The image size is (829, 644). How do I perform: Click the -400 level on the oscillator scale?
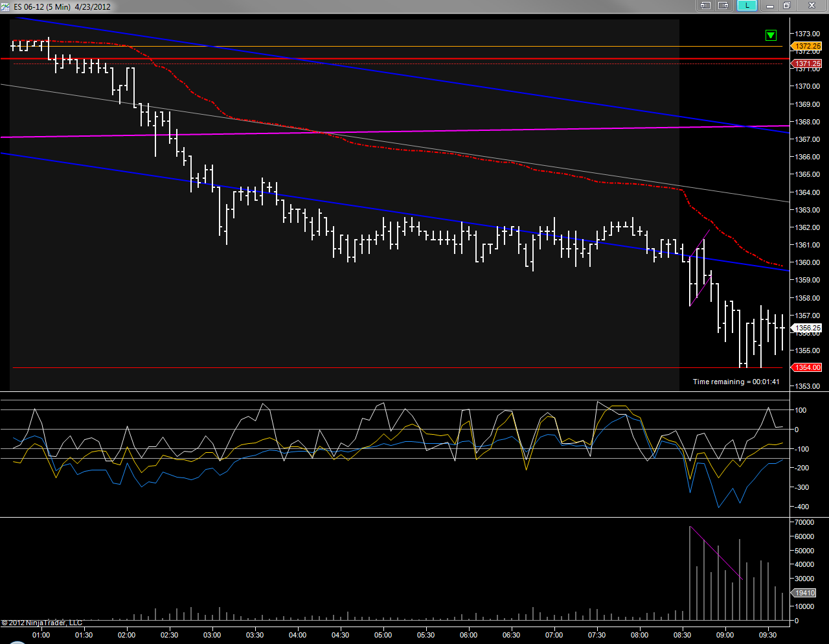[801, 507]
